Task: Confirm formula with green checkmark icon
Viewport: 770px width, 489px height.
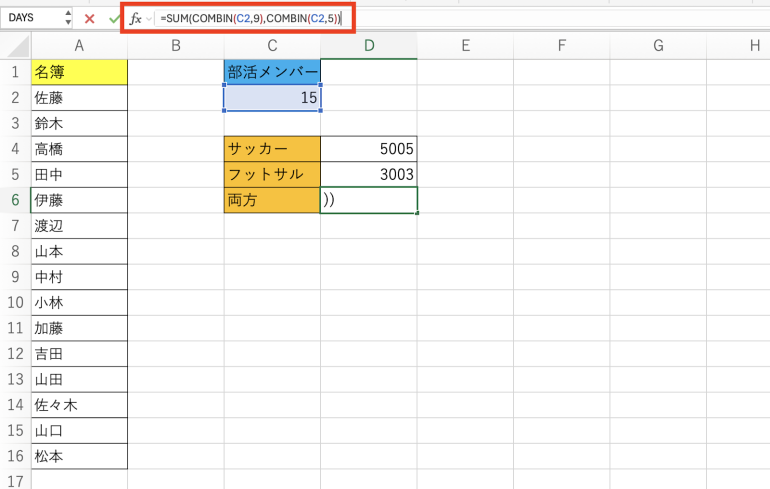Action: point(114,18)
